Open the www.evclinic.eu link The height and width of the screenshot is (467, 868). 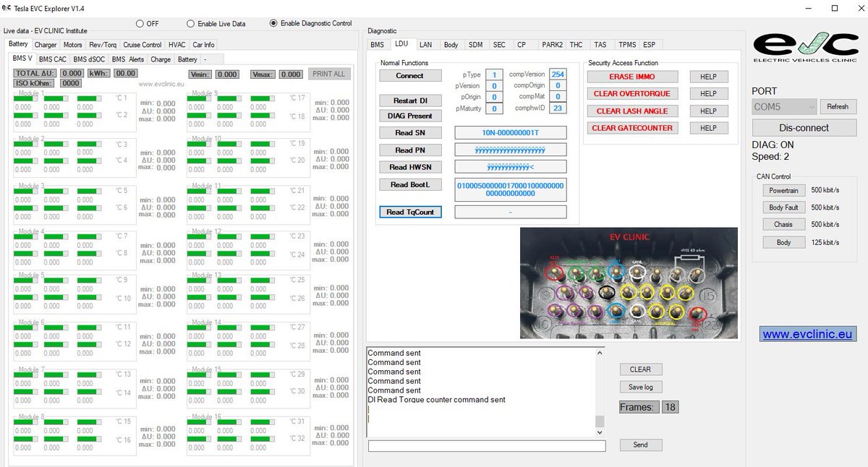pyautogui.click(x=807, y=335)
